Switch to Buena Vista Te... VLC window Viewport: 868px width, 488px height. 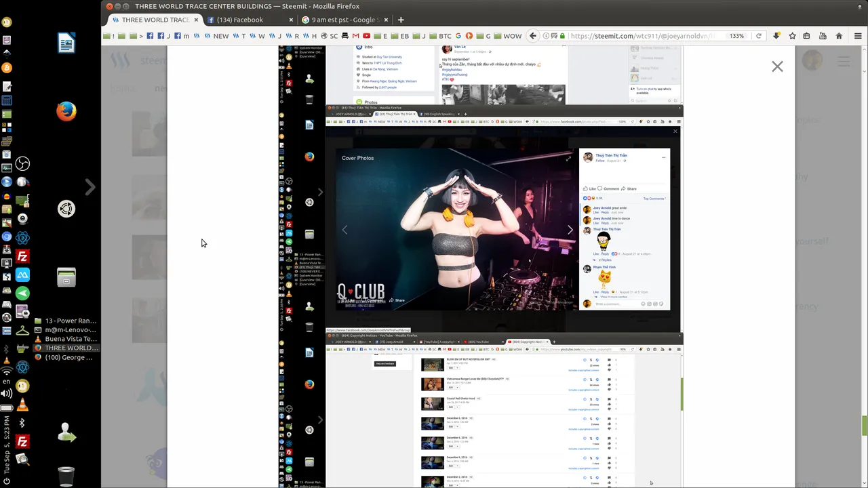(x=66, y=339)
